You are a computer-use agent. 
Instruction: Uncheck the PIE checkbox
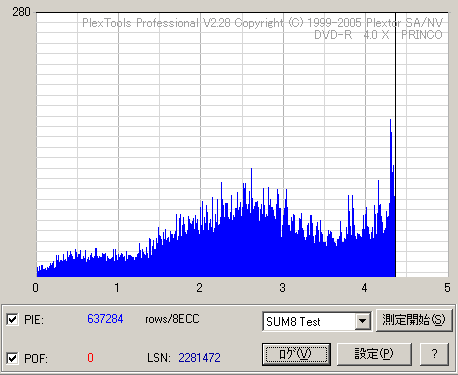click(12, 319)
